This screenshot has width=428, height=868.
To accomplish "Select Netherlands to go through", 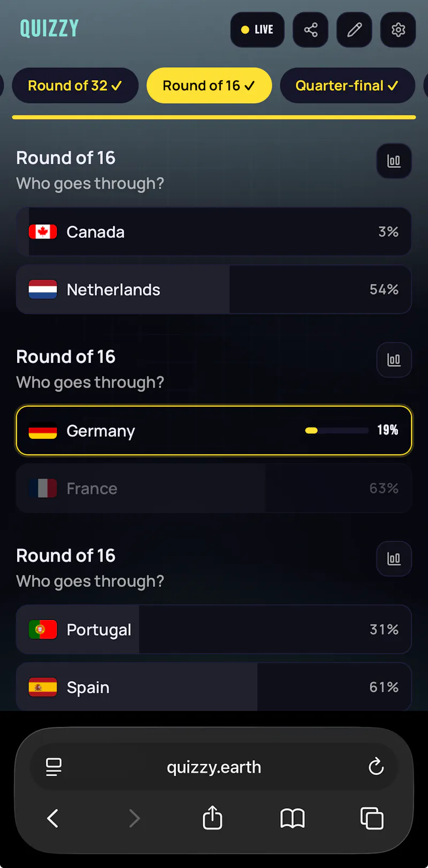I will point(214,290).
